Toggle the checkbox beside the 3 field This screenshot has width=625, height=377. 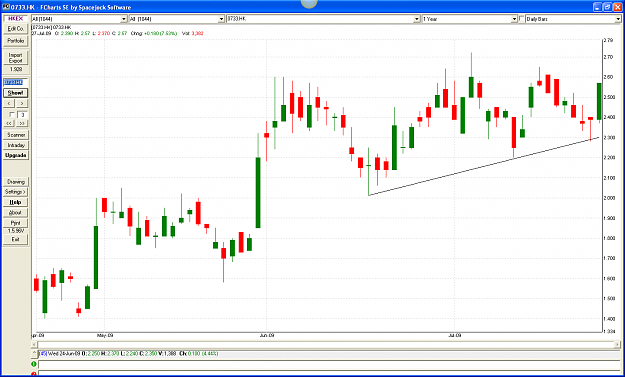click(x=12, y=115)
